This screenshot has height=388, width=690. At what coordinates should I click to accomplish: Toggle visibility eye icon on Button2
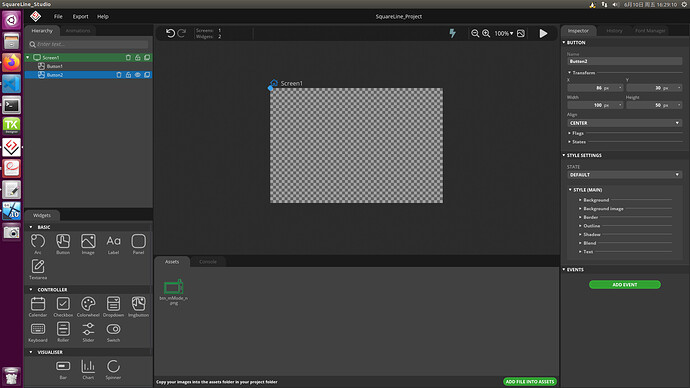tap(138, 75)
